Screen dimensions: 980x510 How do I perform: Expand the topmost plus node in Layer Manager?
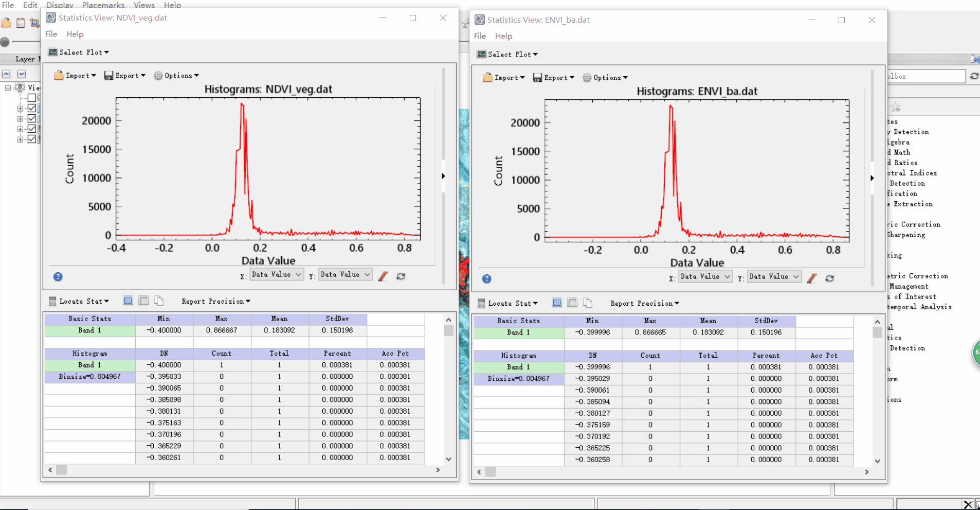20,109
